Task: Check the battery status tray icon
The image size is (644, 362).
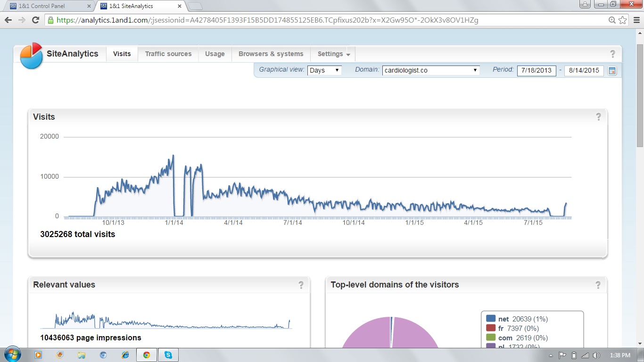Action: [x=574, y=355]
